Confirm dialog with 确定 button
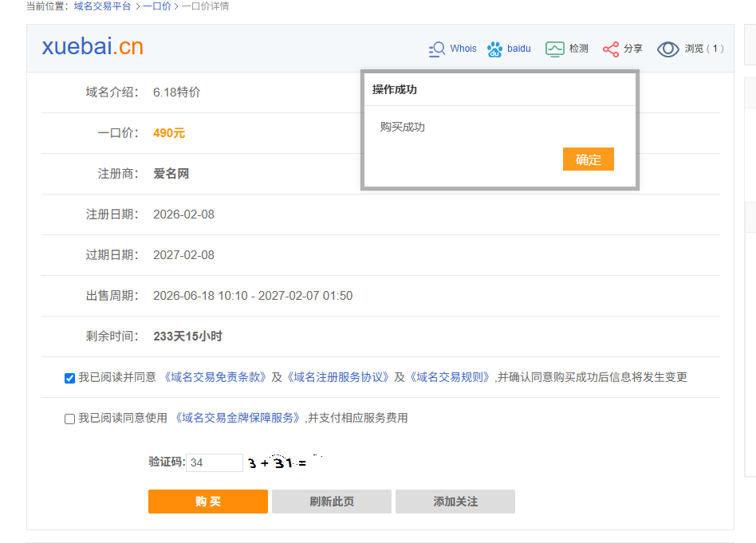 [589, 159]
